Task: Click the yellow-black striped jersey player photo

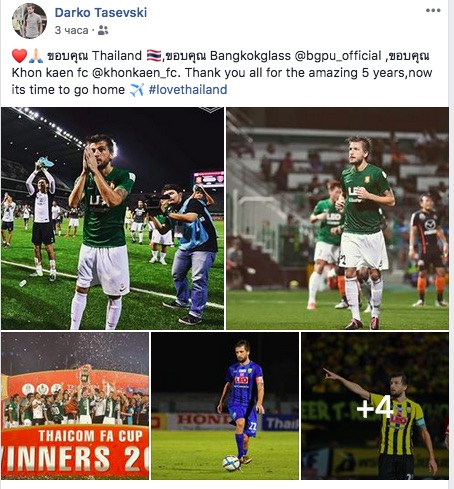Action: point(375,406)
